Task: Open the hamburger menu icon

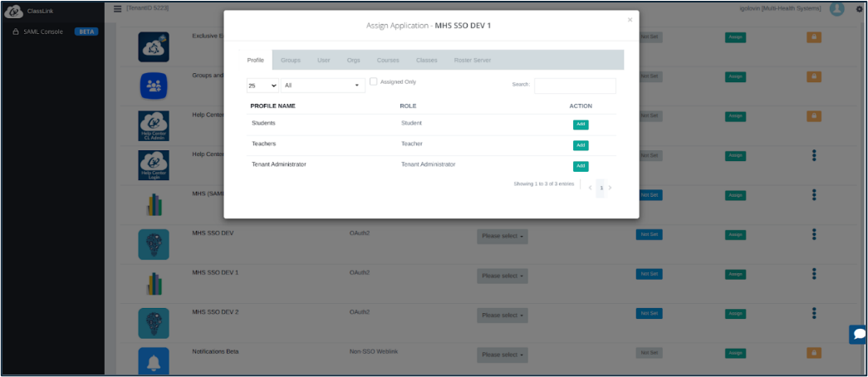Action: click(x=117, y=8)
